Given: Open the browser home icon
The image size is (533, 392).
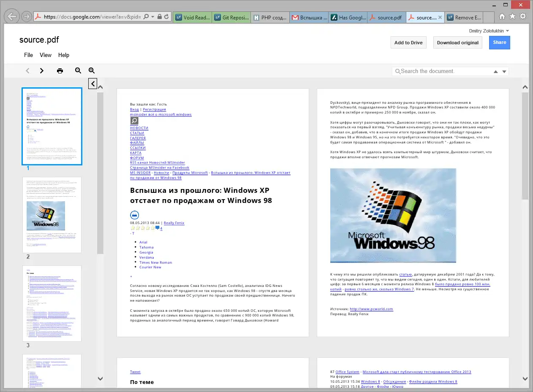Looking at the screenshot, I should 502,16.
